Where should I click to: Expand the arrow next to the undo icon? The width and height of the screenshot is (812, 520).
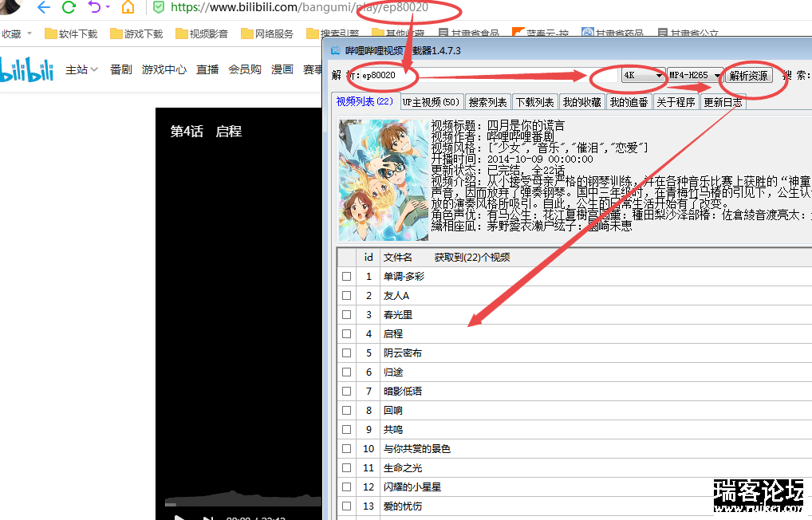click(108, 6)
